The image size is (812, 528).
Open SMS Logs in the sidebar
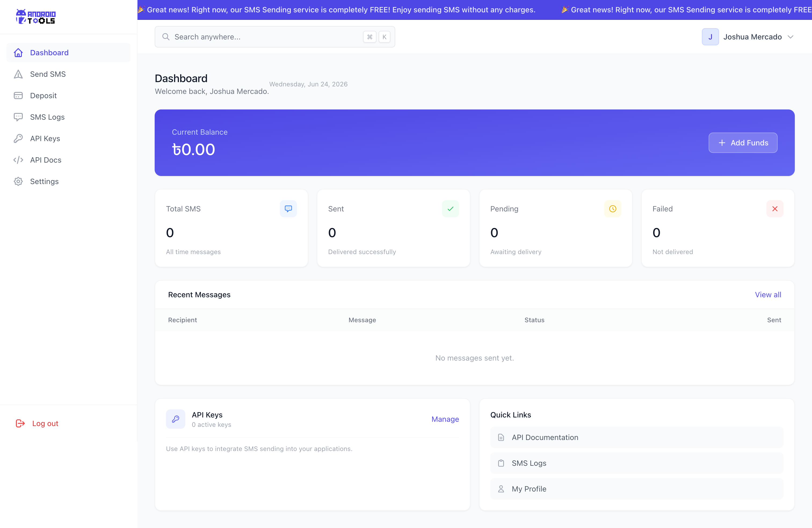point(68,117)
